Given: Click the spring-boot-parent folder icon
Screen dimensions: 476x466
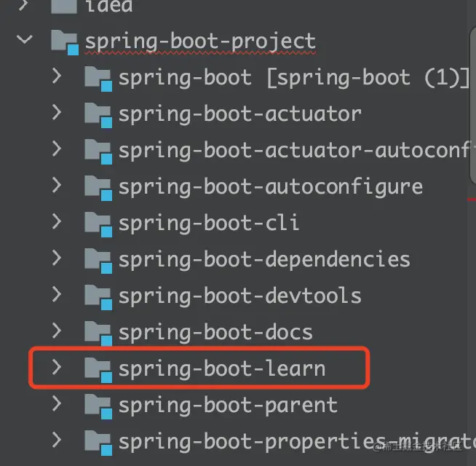Looking at the screenshot, I should (98, 406).
